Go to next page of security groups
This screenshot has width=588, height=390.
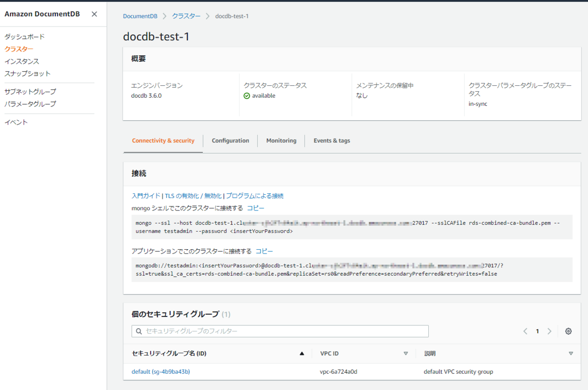point(549,331)
